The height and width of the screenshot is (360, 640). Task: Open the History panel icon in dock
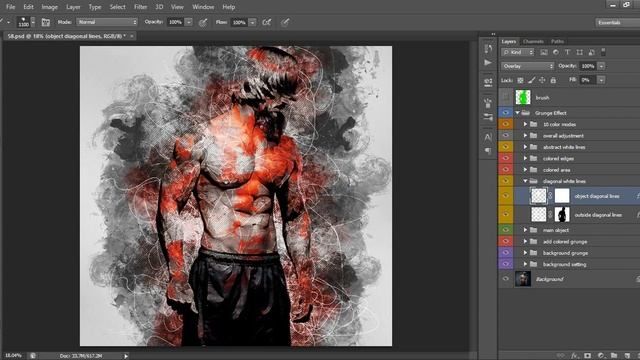(488, 49)
